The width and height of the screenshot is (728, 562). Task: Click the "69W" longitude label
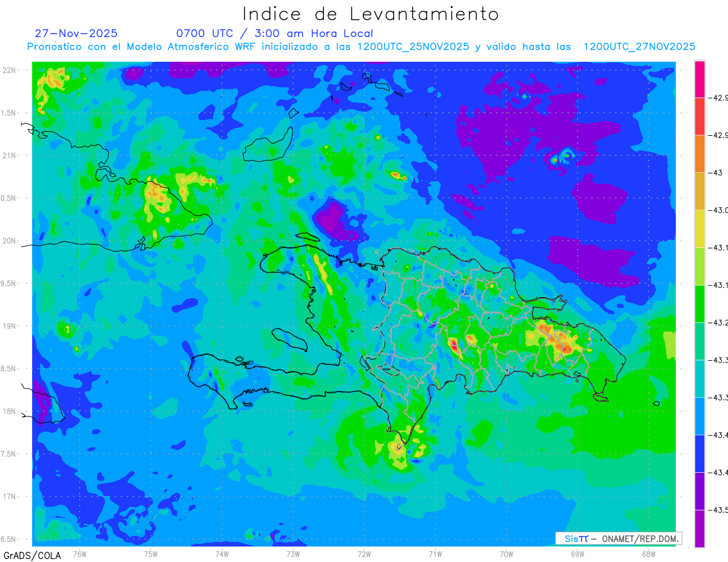click(x=578, y=554)
